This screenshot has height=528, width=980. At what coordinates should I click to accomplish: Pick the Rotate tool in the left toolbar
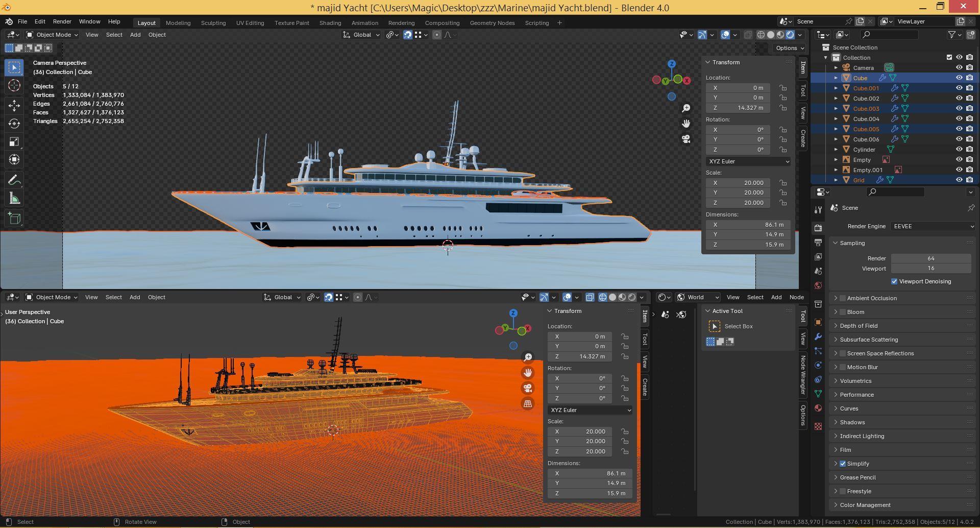14,124
